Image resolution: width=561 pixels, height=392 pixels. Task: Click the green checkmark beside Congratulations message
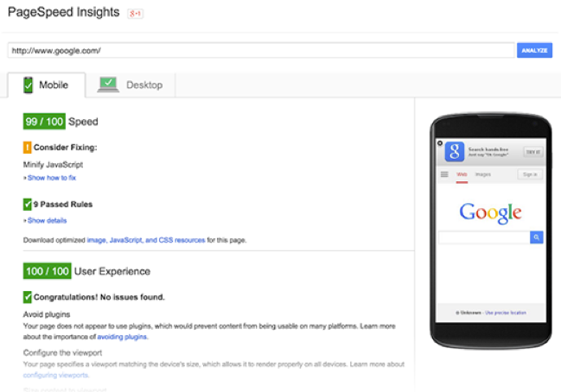[x=27, y=297]
